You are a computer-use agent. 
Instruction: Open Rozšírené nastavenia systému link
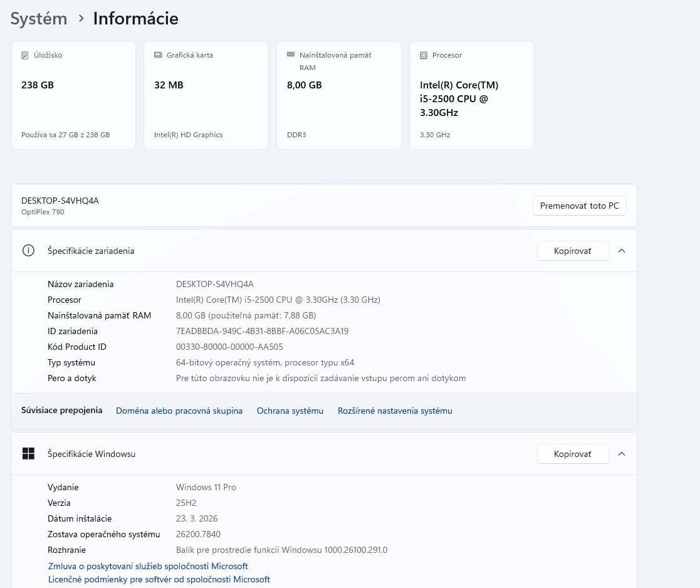pyautogui.click(x=395, y=411)
